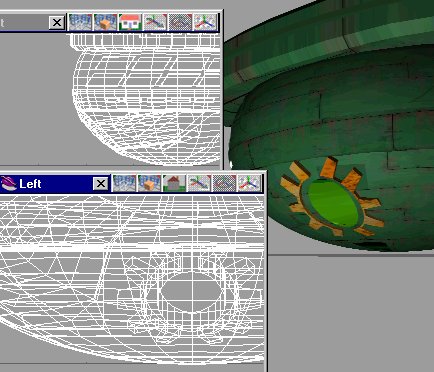This screenshot has height=372, width=434.
Task: Click the wireframe display icon in the upper window
Action: click(80, 22)
